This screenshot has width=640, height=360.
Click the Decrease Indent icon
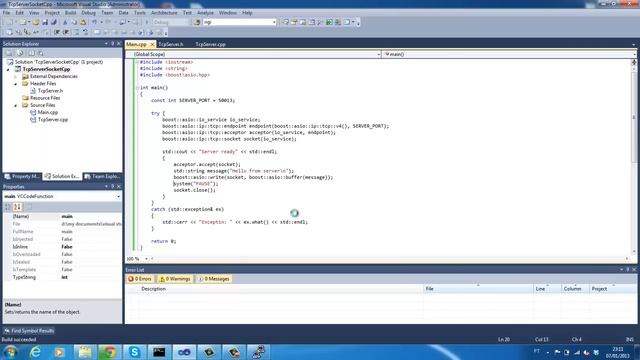57,32
